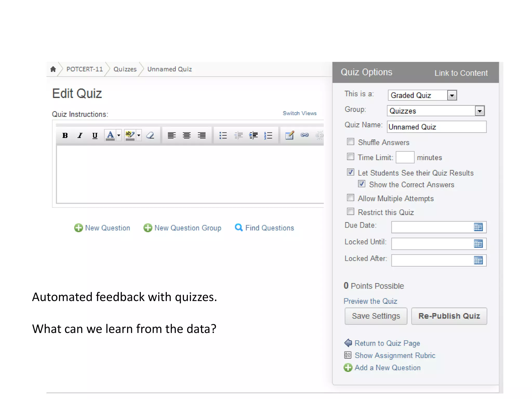
Task: Open the Due Date calendar picker
Action: [x=478, y=227]
